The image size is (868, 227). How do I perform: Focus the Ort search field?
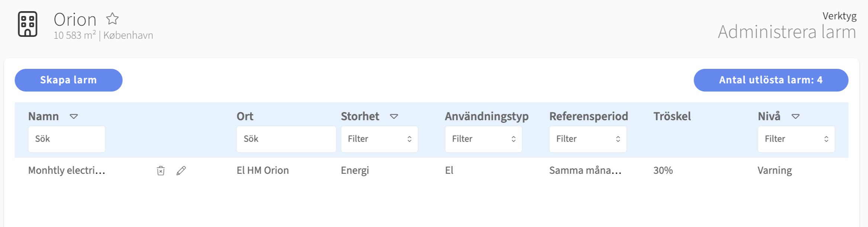tap(286, 139)
